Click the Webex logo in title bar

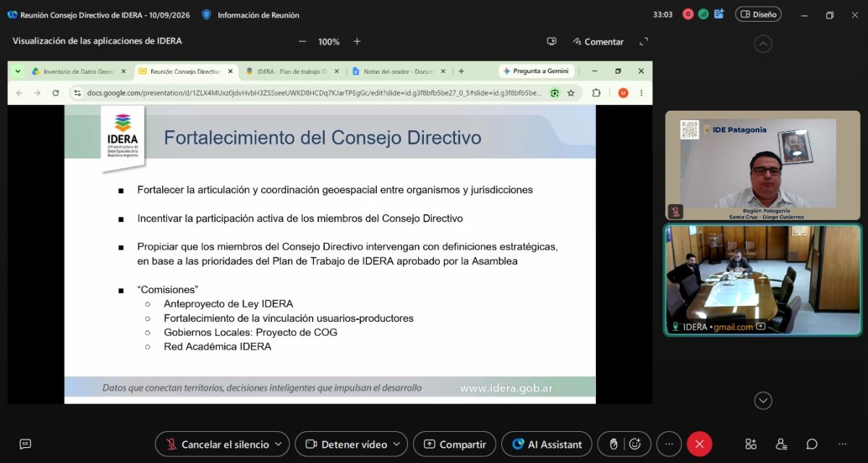[12, 14]
